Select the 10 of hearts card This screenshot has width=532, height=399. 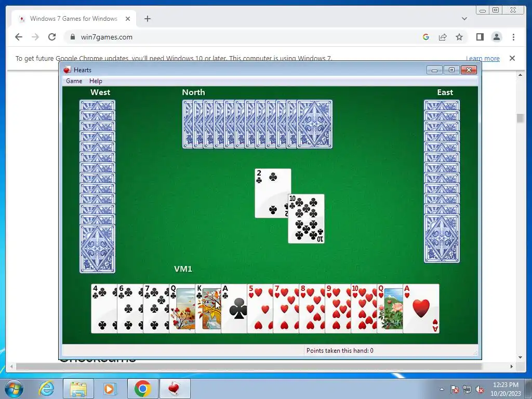[x=364, y=309]
